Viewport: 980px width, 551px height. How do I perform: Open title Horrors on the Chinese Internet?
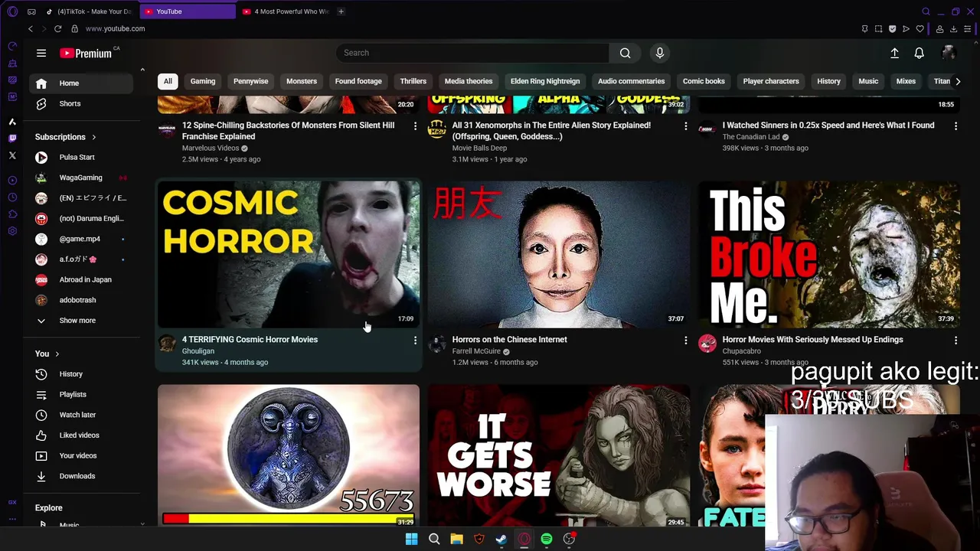point(510,340)
